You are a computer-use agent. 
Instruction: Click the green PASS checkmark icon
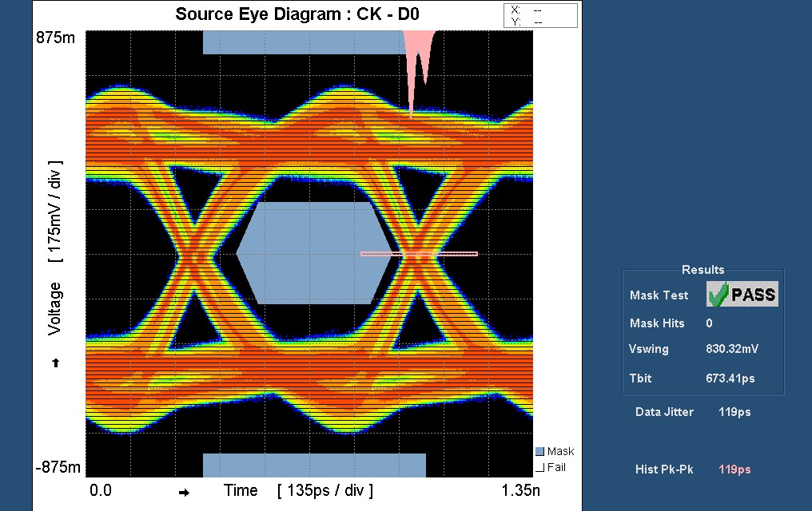coord(718,295)
